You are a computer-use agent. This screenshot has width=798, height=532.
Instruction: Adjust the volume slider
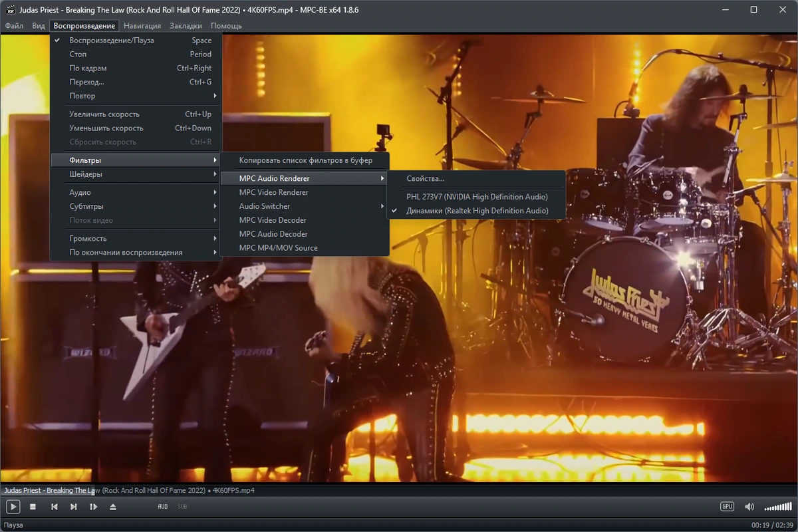click(x=778, y=507)
